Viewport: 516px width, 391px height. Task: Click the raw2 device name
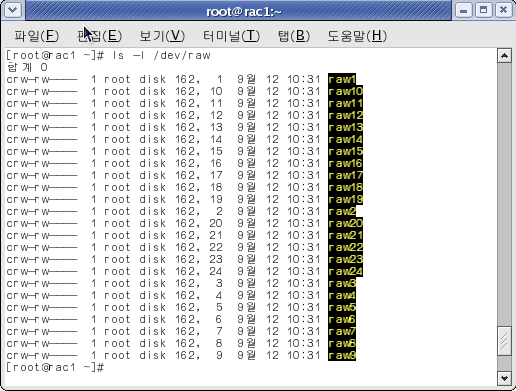[342, 211]
